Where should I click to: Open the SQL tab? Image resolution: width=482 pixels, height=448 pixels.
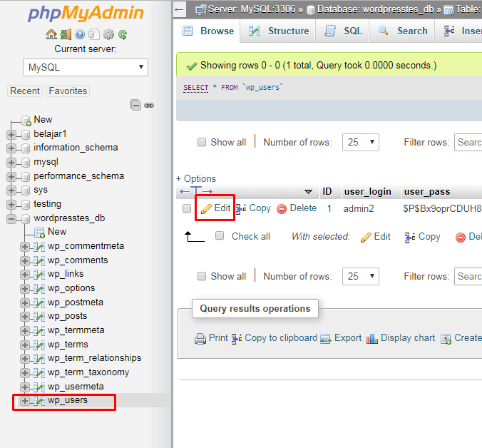click(344, 31)
